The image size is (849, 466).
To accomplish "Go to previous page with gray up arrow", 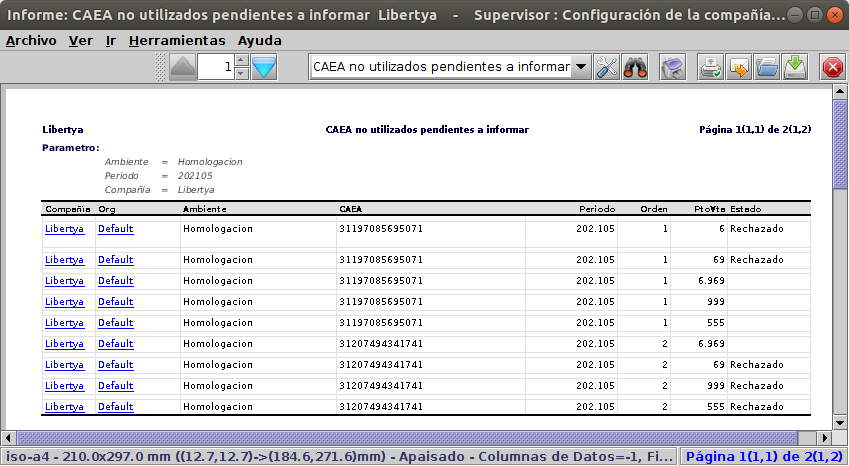I will coord(182,67).
